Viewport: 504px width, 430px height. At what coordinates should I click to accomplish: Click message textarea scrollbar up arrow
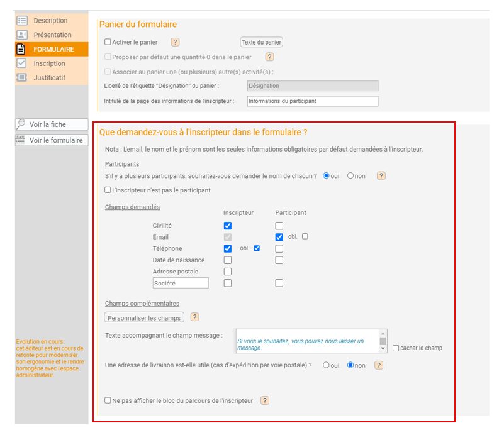click(x=383, y=334)
